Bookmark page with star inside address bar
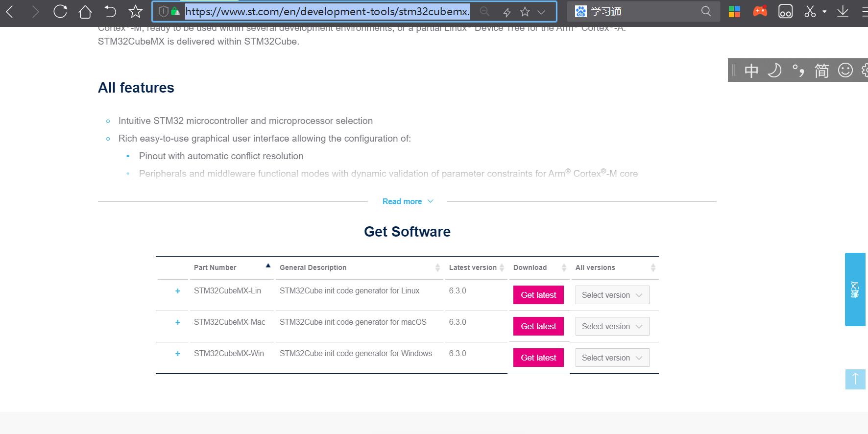 point(525,12)
